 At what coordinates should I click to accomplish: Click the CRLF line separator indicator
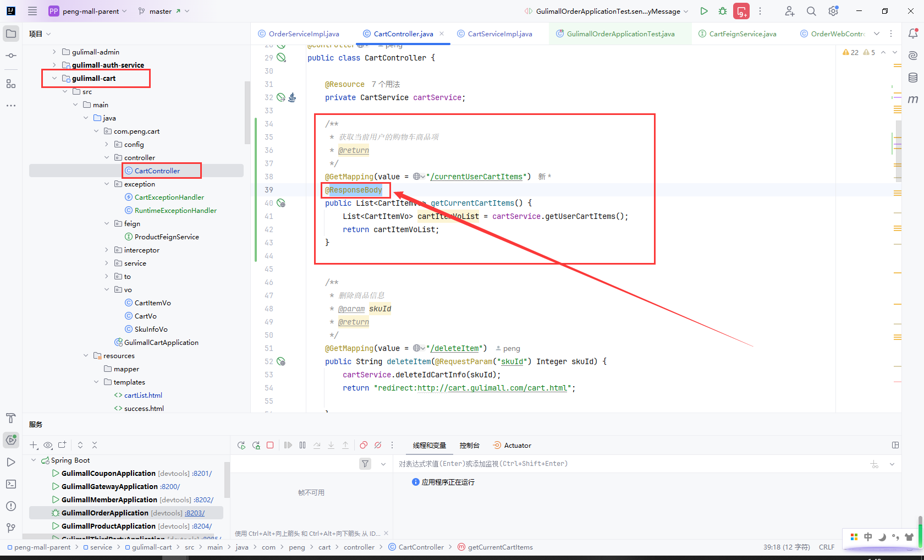pyautogui.click(x=827, y=547)
